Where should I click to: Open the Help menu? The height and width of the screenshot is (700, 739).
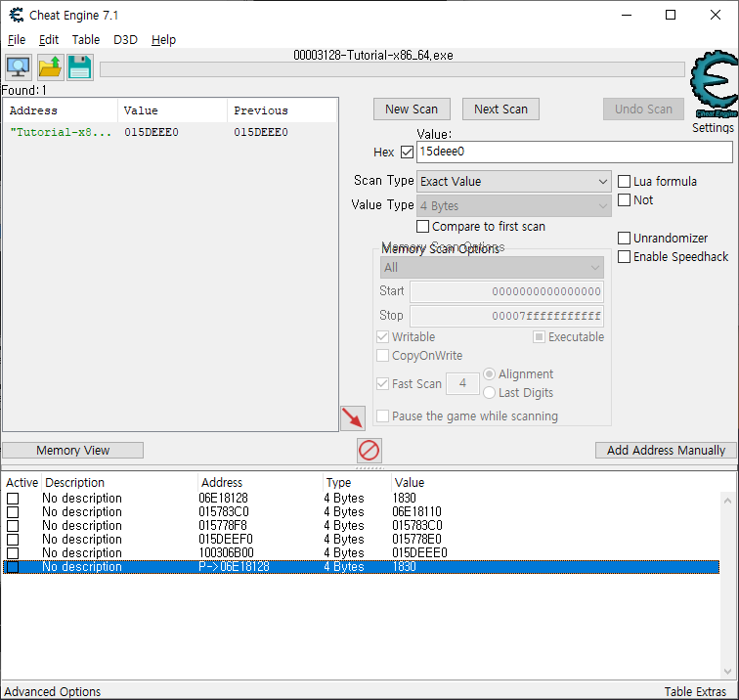click(163, 40)
